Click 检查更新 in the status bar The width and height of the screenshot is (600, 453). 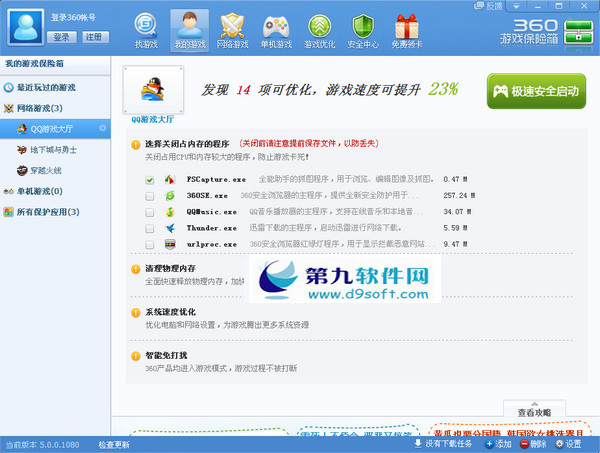tap(113, 444)
